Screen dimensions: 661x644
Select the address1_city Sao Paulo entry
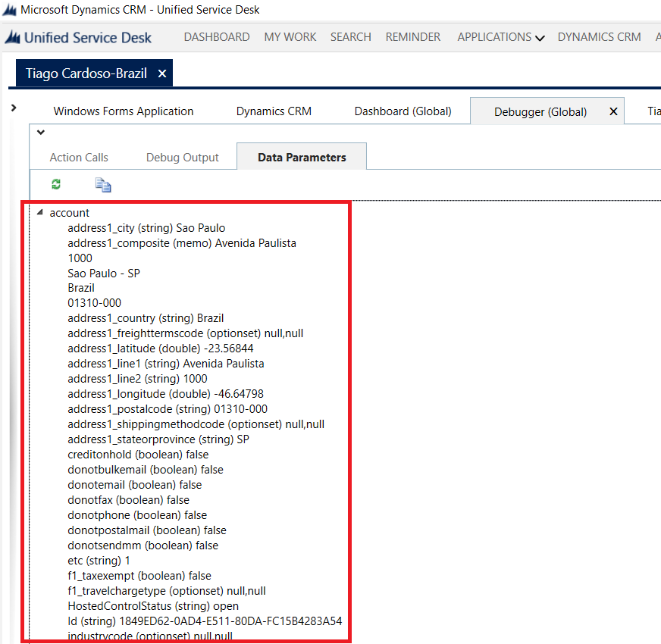(146, 227)
